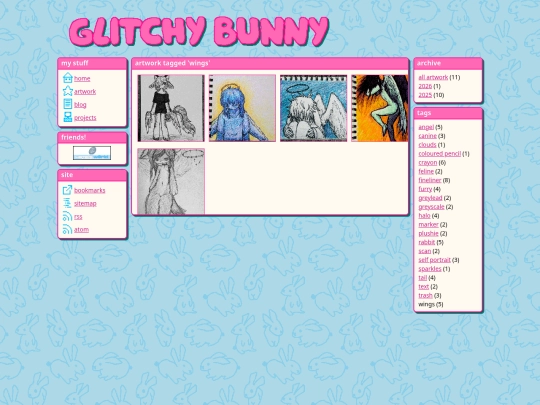Filter archive by 2026
This screenshot has width=540, height=405.
(x=425, y=86)
